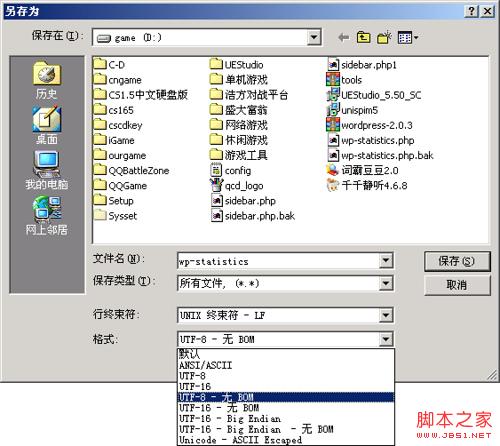The width and height of the screenshot is (500, 446).
Task: Select the tools item
Action: tap(344, 80)
